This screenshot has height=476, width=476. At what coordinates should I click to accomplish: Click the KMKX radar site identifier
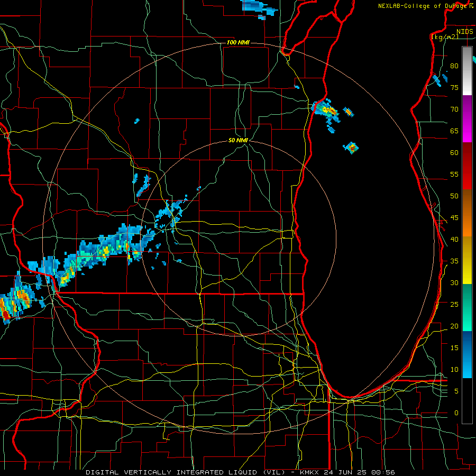point(309,472)
